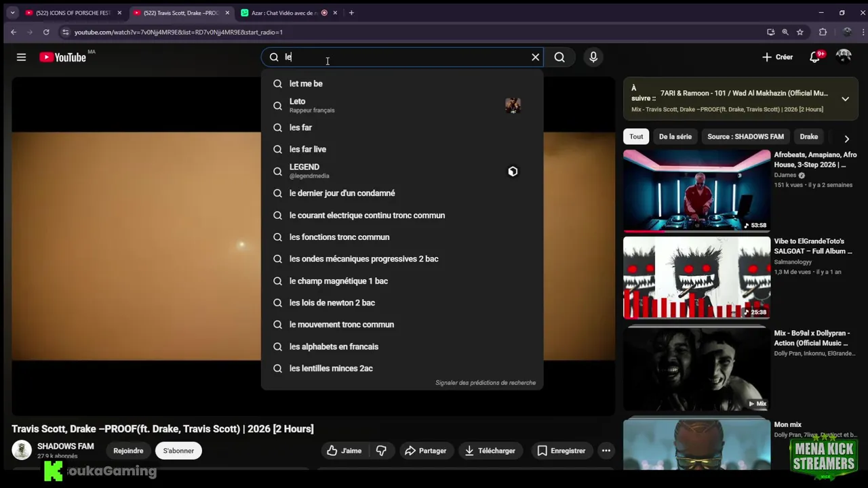Click the Partager share button
Image resolution: width=868 pixels, height=488 pixels.
[425, 451]
